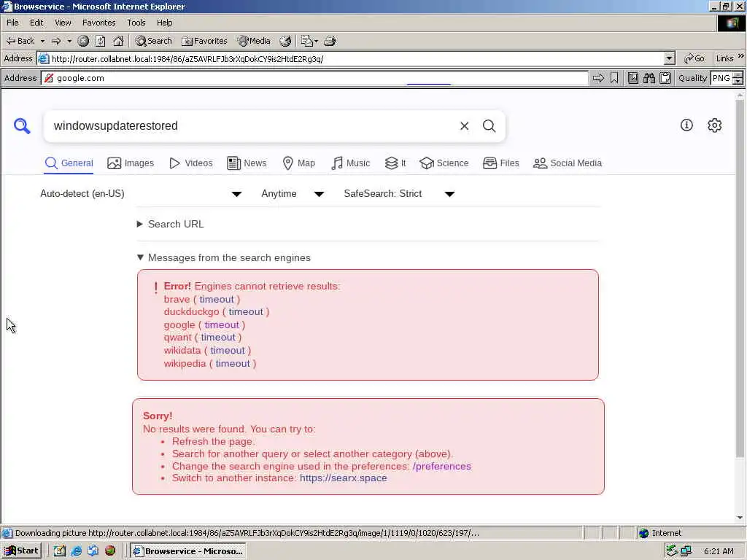
Task: Switch to the Social Media tab
Action: pos(568,163)
